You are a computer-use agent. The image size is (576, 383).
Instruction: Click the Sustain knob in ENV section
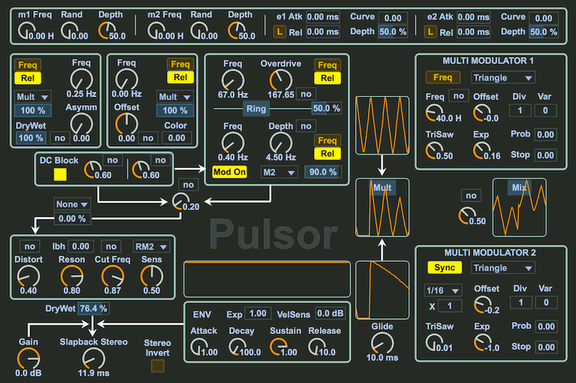pyautogui.click(x=279, y=347)
